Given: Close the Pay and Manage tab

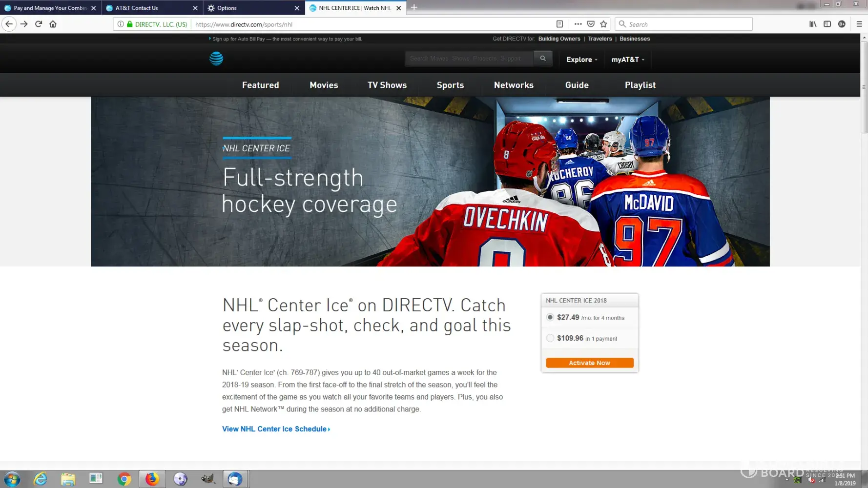Looking at the screenshot, I should pyautogui.click(x=94, y=8).
